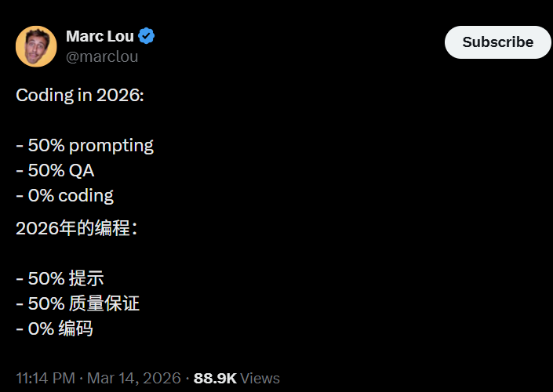Click the 88.9K view count
The image size is (553, 392).
pyautogui.click(x=215, y=378)
